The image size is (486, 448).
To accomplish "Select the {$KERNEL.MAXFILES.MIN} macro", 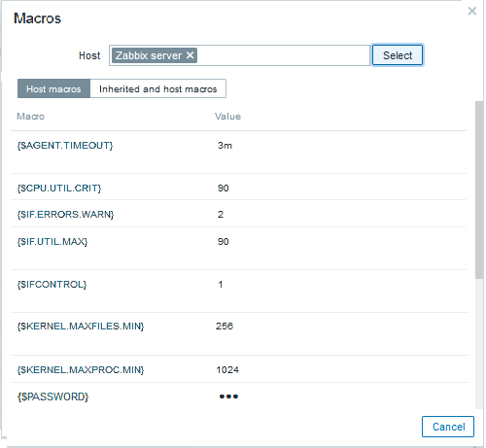I will click(81, 327).
